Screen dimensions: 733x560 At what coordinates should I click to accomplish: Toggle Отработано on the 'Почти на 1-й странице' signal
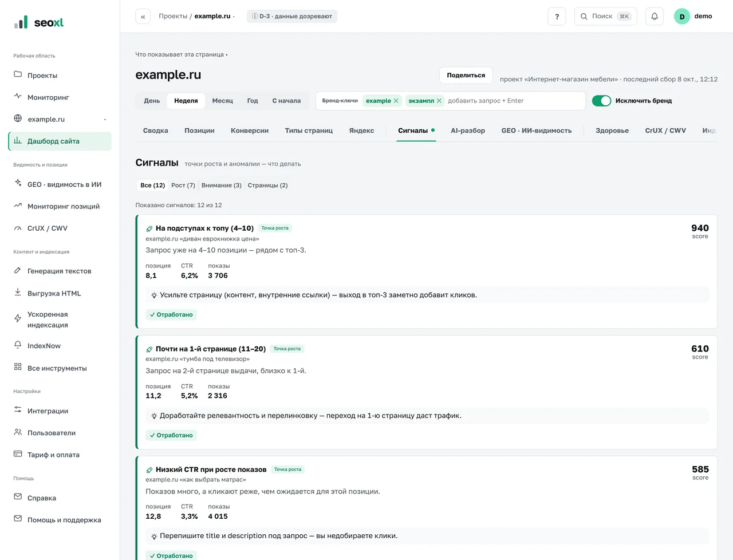(171, 435)
